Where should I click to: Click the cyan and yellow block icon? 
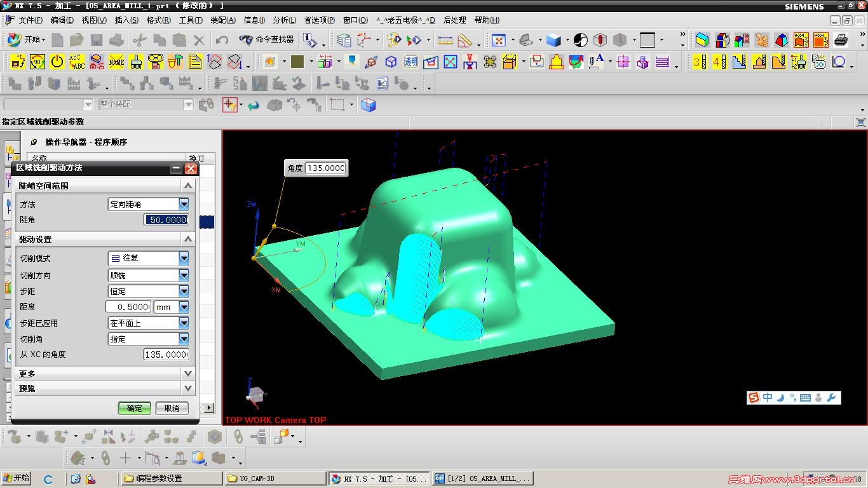tap(702, 40)
